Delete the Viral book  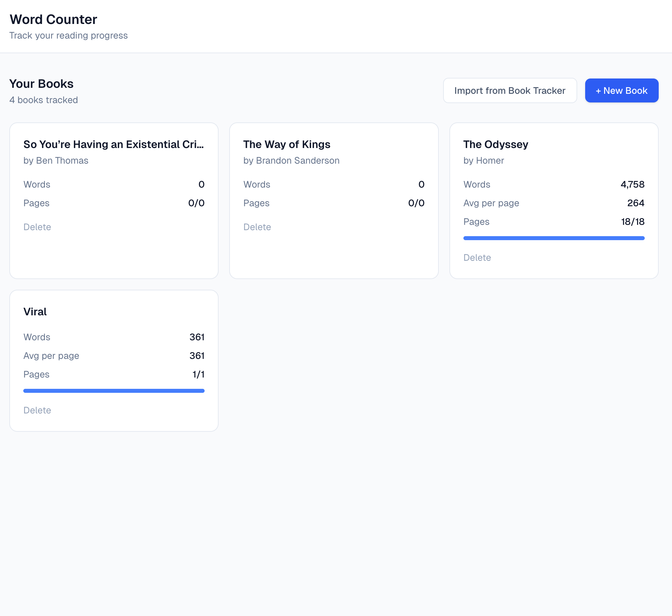coord(37,410)
